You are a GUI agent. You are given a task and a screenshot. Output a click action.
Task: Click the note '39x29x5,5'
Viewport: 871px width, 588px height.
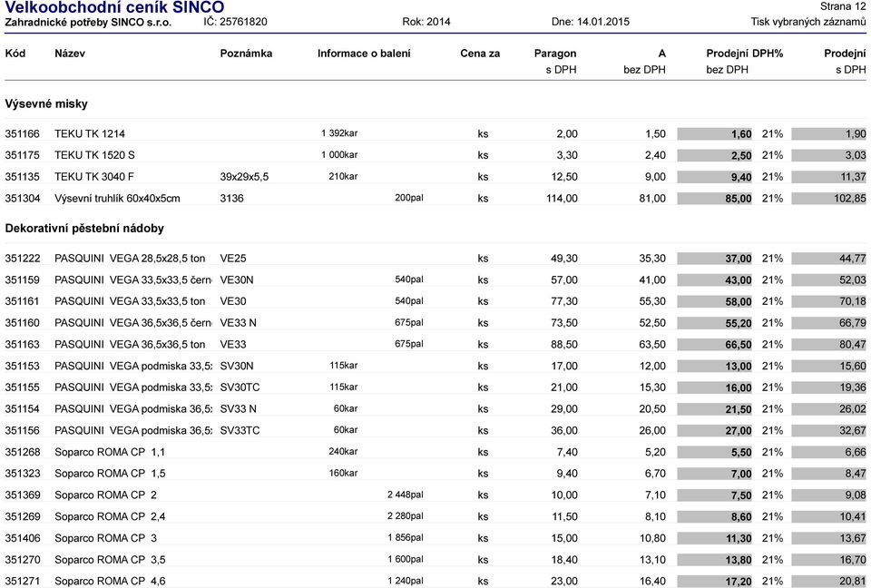244,177
